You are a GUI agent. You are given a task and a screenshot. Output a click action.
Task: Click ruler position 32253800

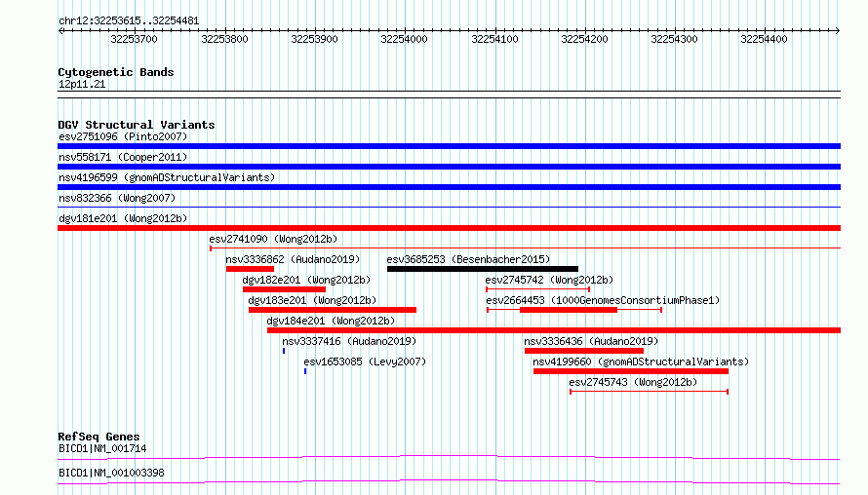coord(224,39)
